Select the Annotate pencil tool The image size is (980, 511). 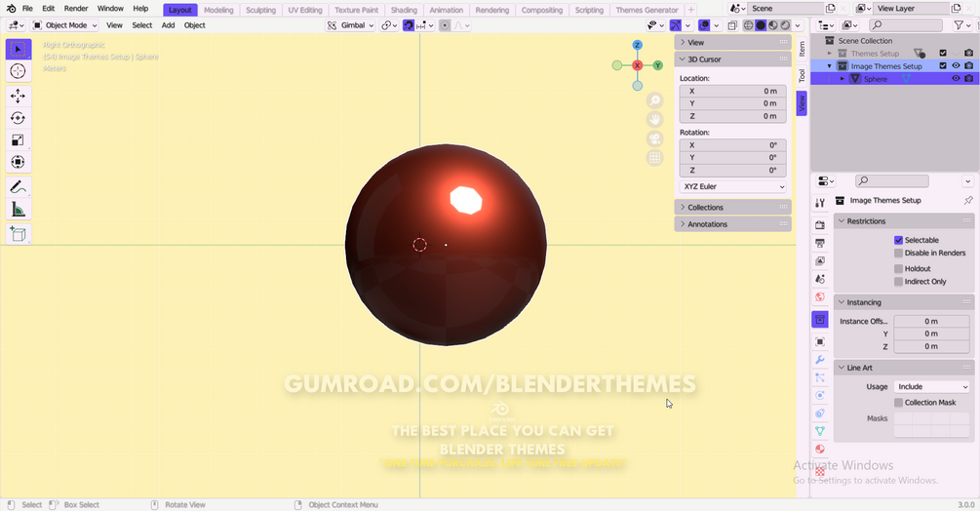coord(18,187)
